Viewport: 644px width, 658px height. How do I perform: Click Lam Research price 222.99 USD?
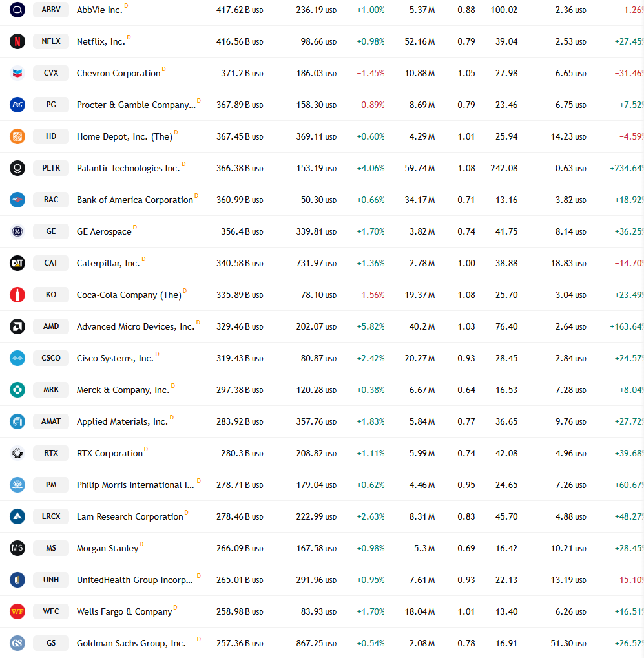316,516
